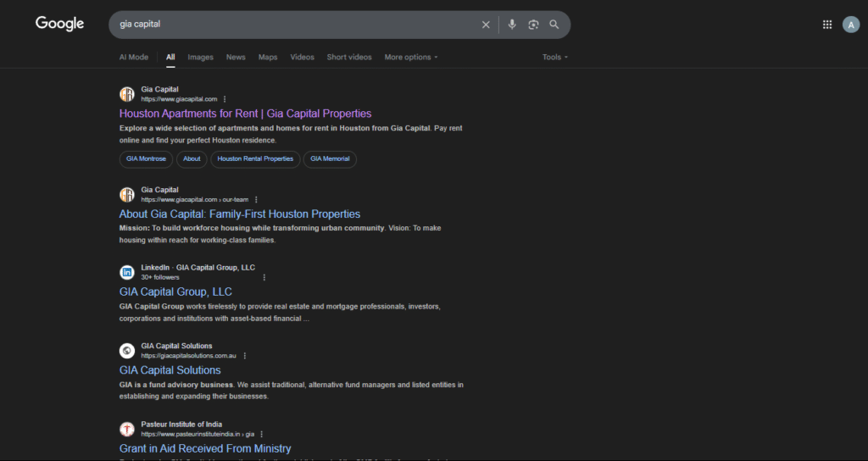Open options for the giacapital.com result

click(225, 99)
